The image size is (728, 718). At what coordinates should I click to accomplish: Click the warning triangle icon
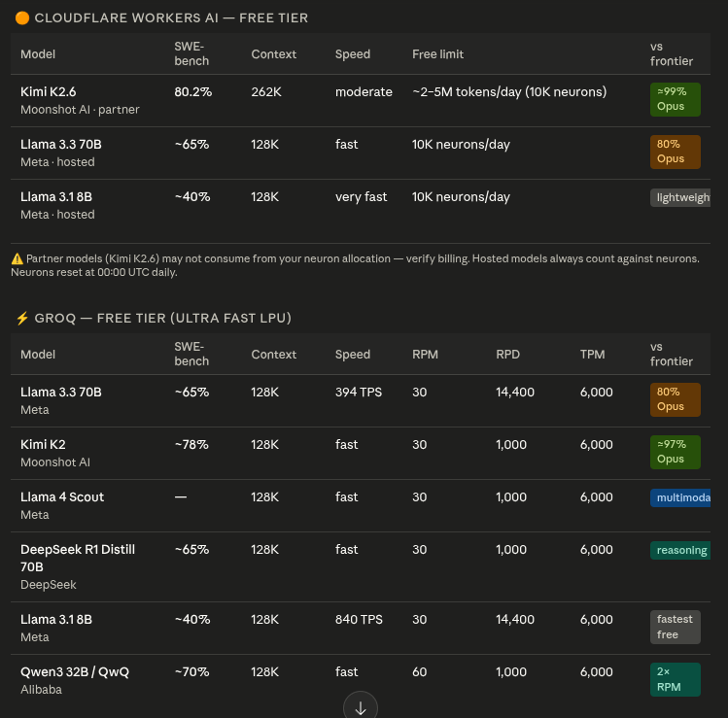click(17, 259)
